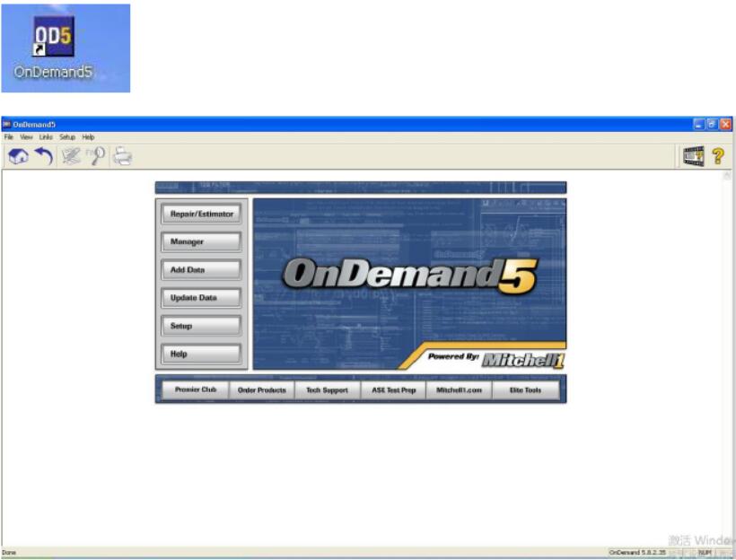Restore down the OnDemand5 window
The image size is (736, 560).
click(712, 124)
